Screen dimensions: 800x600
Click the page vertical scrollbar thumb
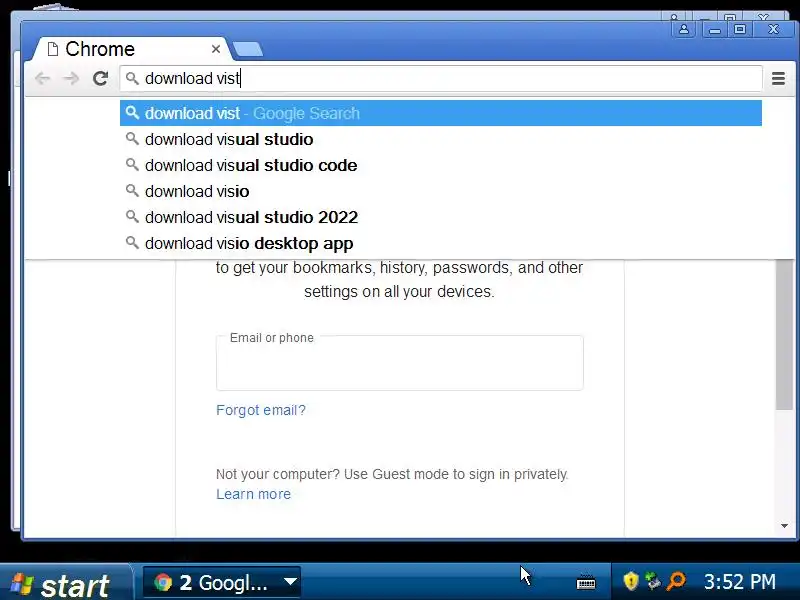[784, 334]
